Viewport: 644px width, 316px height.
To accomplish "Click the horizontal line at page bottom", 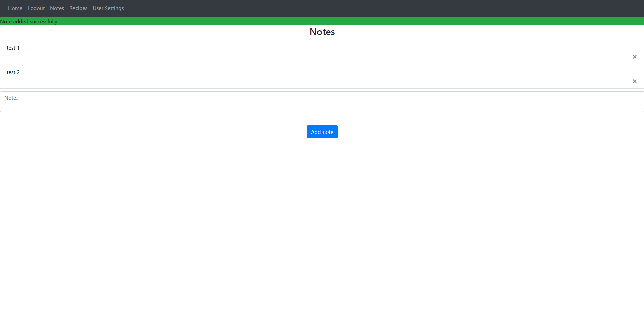I will pos(322,315).
